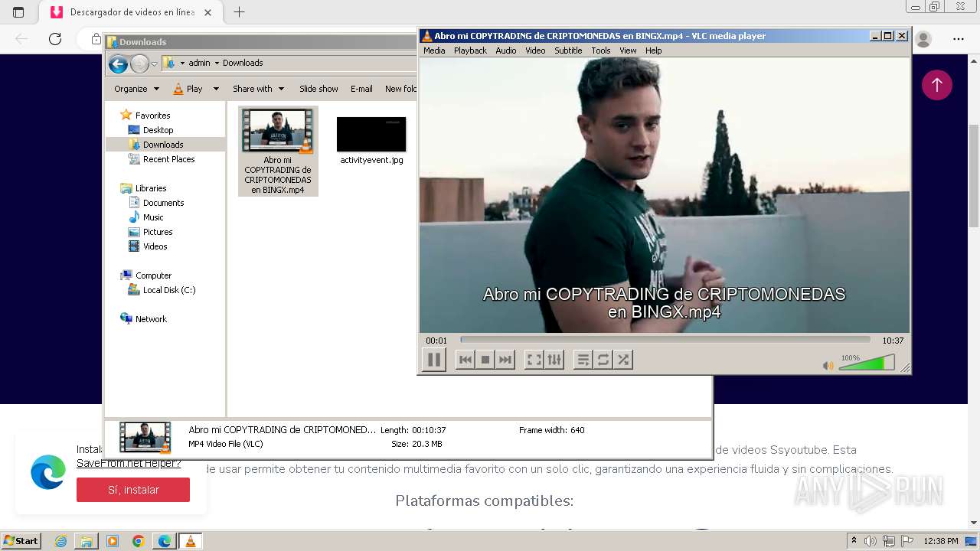Stop playback in VLC
The image size is (980, 551).
485,360
